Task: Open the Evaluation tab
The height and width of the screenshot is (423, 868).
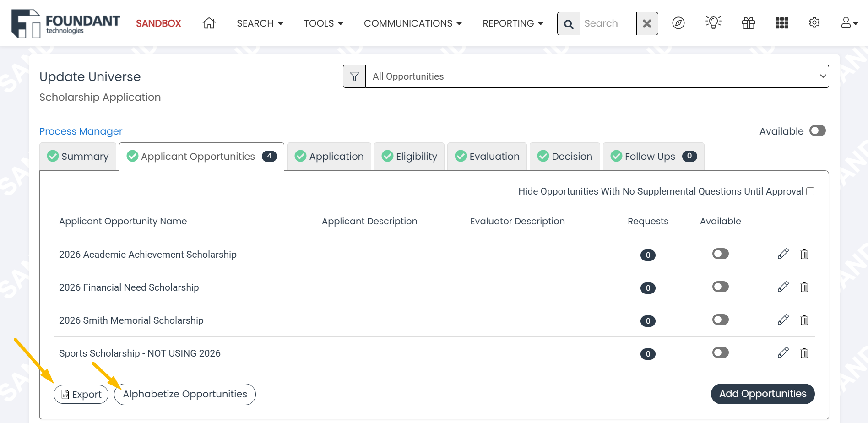Action: pos(487,157)
